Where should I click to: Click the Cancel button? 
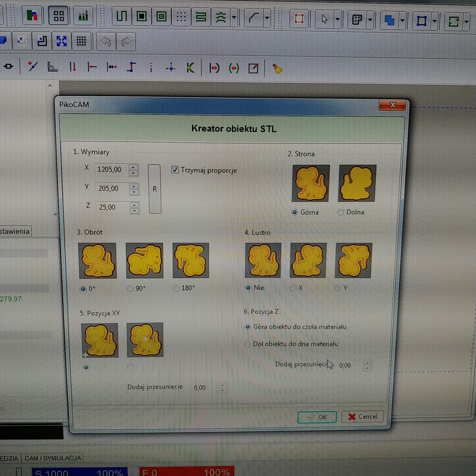tap(362, 416)
